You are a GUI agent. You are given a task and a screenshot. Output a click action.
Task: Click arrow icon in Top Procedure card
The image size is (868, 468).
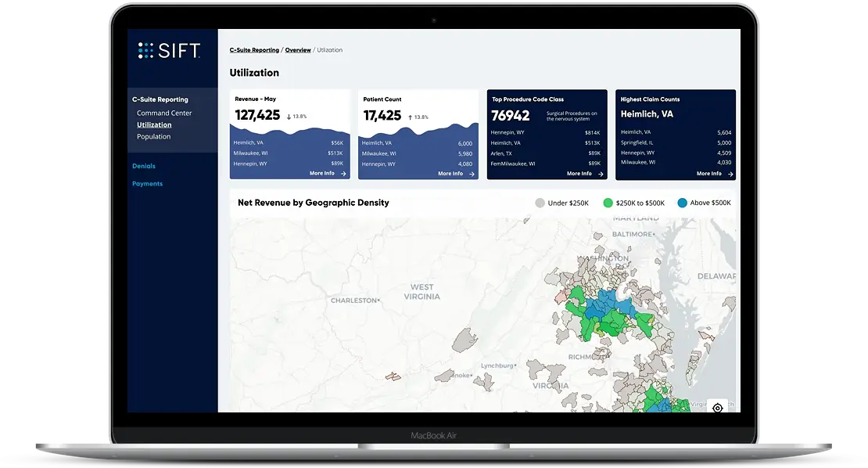600,174
